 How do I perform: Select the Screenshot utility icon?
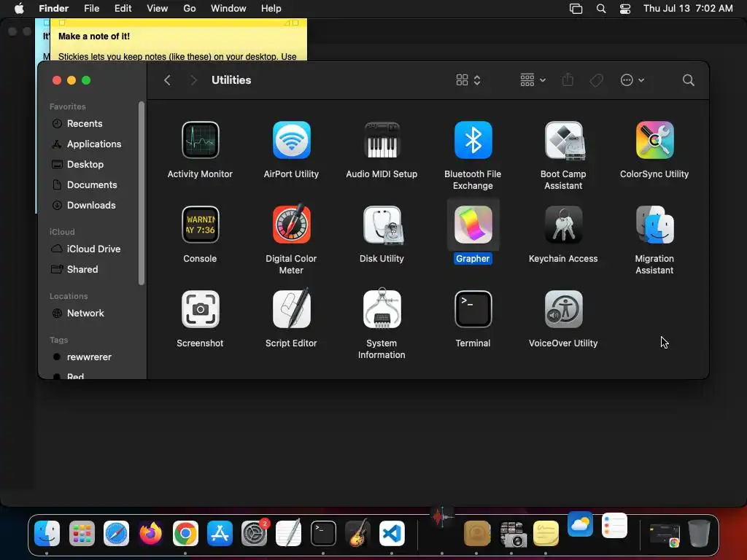pyautogui.click(x=200, y=309)
